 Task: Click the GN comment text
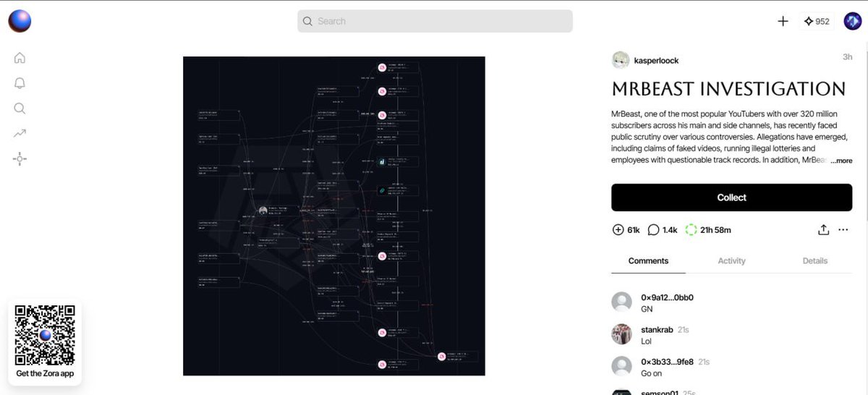point(647,309)
